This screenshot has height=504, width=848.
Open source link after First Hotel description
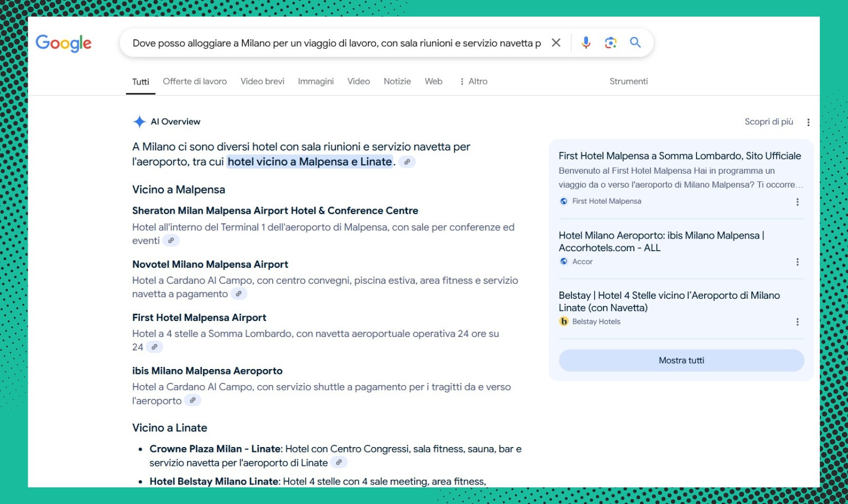tap(154, 347)
